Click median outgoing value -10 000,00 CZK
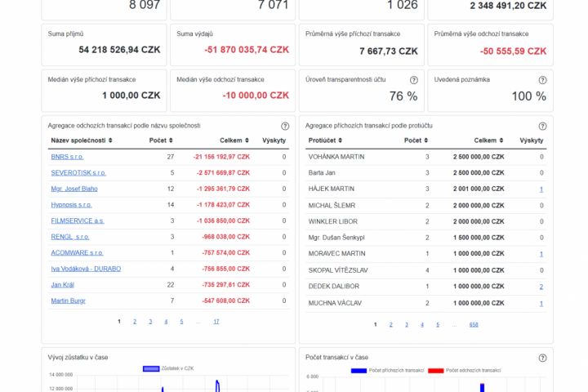The height and width of the screenshot is (392, 588). (x=256, y=96)
